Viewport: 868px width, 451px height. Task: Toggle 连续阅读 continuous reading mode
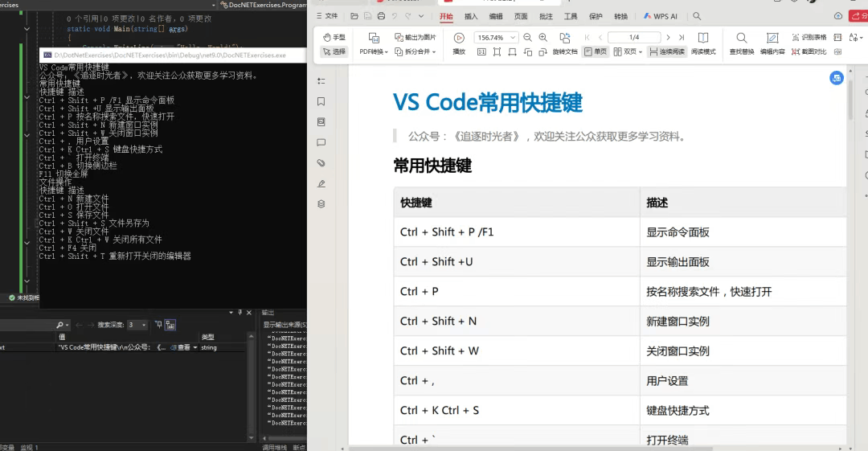click(666, 51)
